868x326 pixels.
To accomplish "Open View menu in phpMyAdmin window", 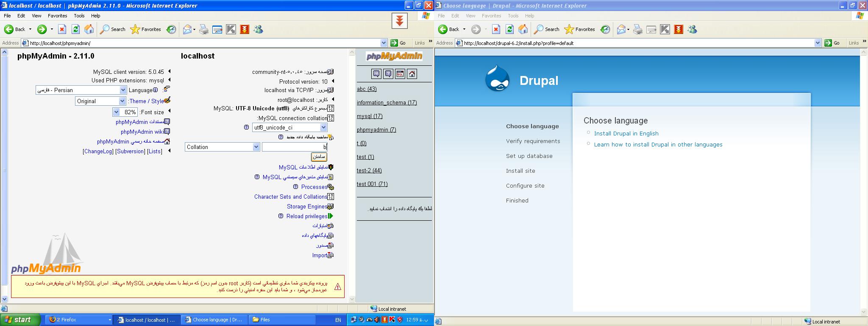I will coord(36,16).
